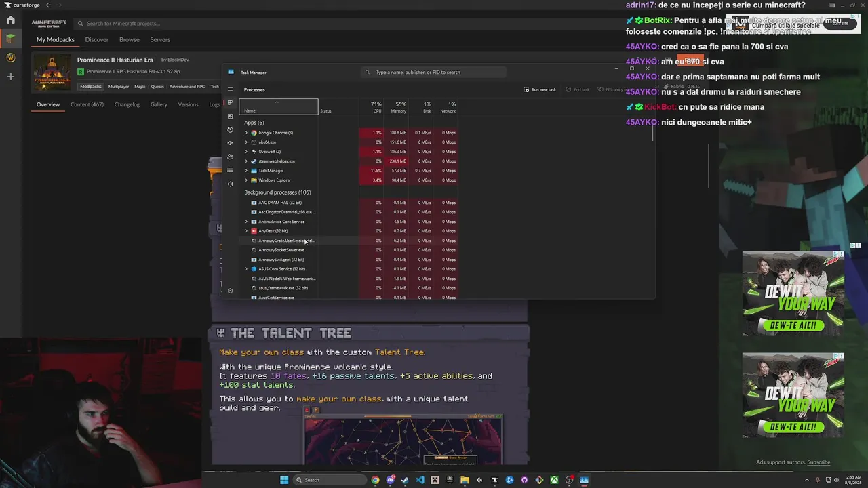Expand steamwebhelper.exe process row
Viewport: 868px width, 488px height.
[246, 161]
